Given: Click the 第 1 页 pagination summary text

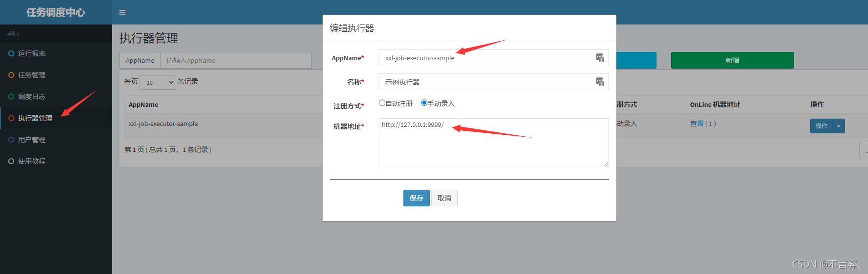Looking at the screenshot, I should click(x=168, y=149).
